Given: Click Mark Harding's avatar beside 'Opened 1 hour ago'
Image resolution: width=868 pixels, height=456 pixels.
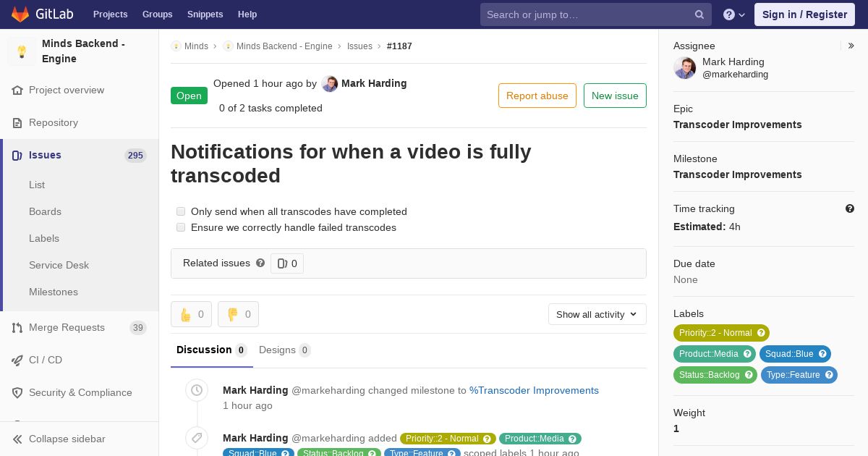Looking at the screenshot, I should pos(330,84).
